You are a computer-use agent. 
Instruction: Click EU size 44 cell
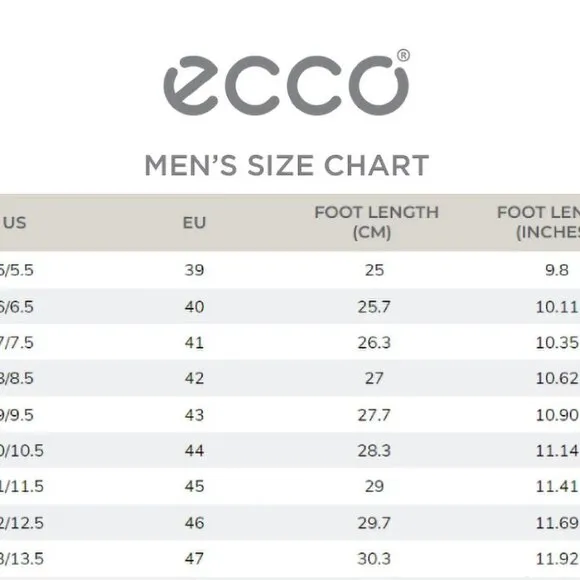point(194,451)
